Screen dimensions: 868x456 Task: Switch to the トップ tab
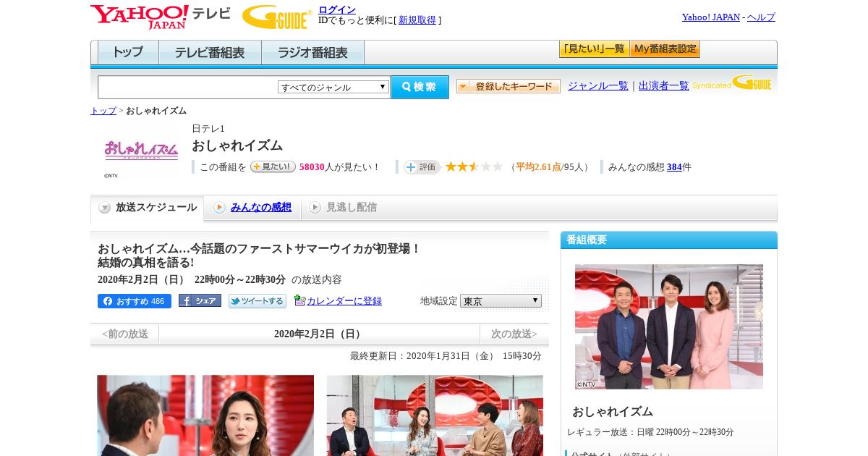click(128, 52)
